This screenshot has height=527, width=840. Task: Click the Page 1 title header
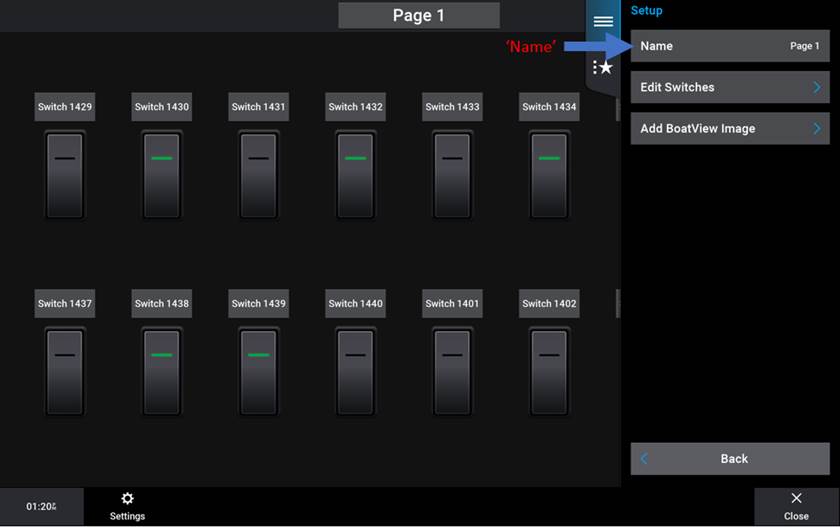pos(418,15)
